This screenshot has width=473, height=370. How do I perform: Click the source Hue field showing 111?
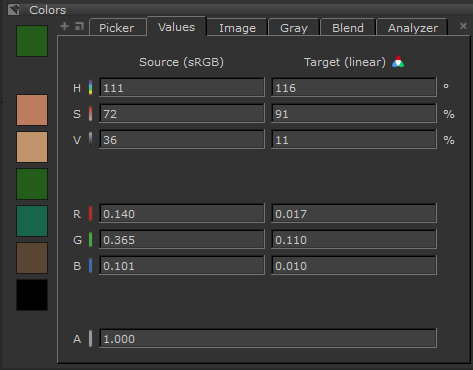point(182,88)
